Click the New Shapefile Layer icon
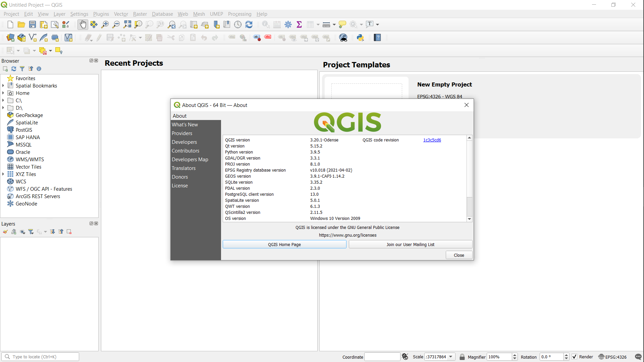The image size is (644, 362). pyautogui.click(x=33, y=38)
